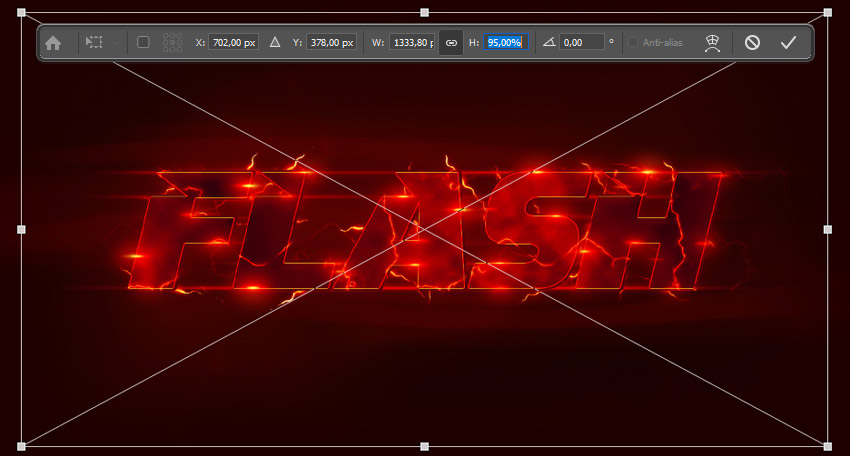This screenshot has width=850, height=456.
Task: Switch to warp mode icon
Action: [x=712, y=42]
